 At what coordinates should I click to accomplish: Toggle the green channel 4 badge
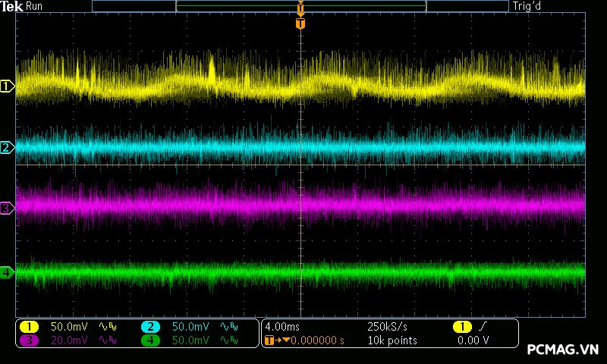[150, 341]
